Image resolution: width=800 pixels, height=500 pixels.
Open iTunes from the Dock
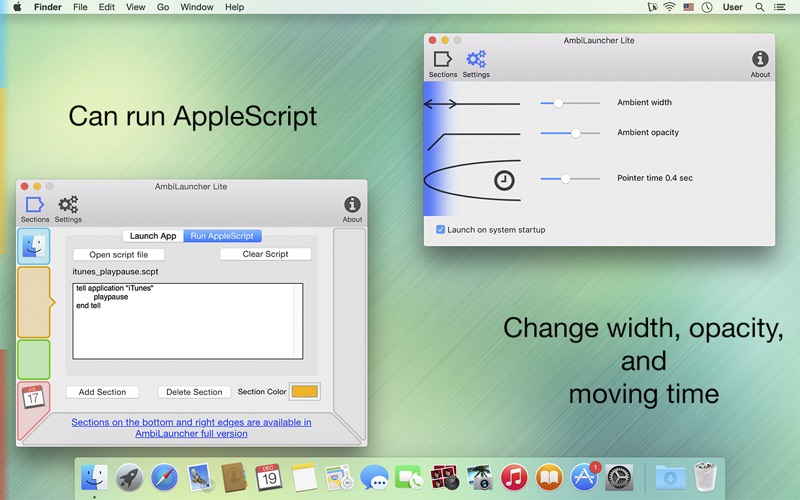coord(514,478)
